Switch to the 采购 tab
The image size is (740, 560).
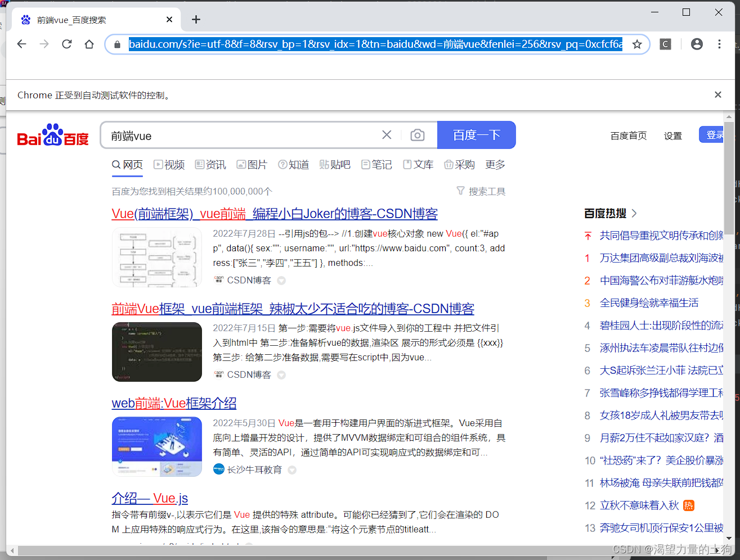click(x=459, y=164)
